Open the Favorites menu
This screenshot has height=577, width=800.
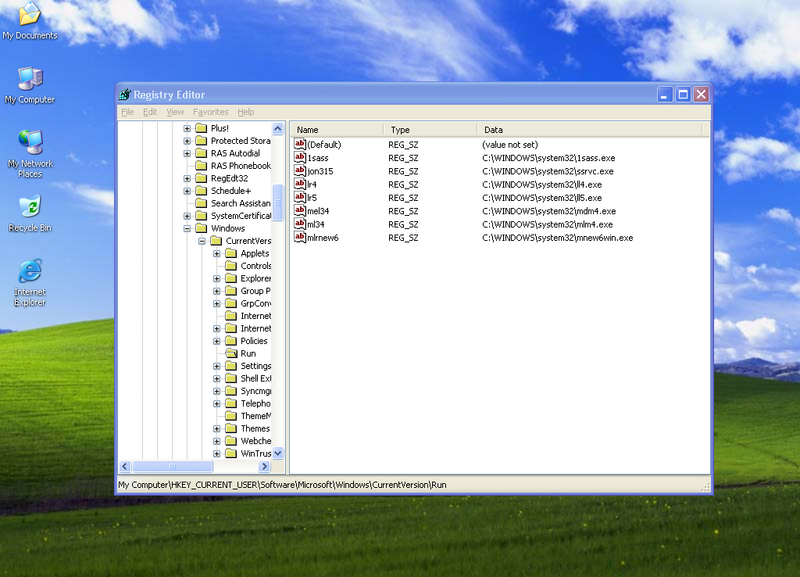tap(210, 112)
